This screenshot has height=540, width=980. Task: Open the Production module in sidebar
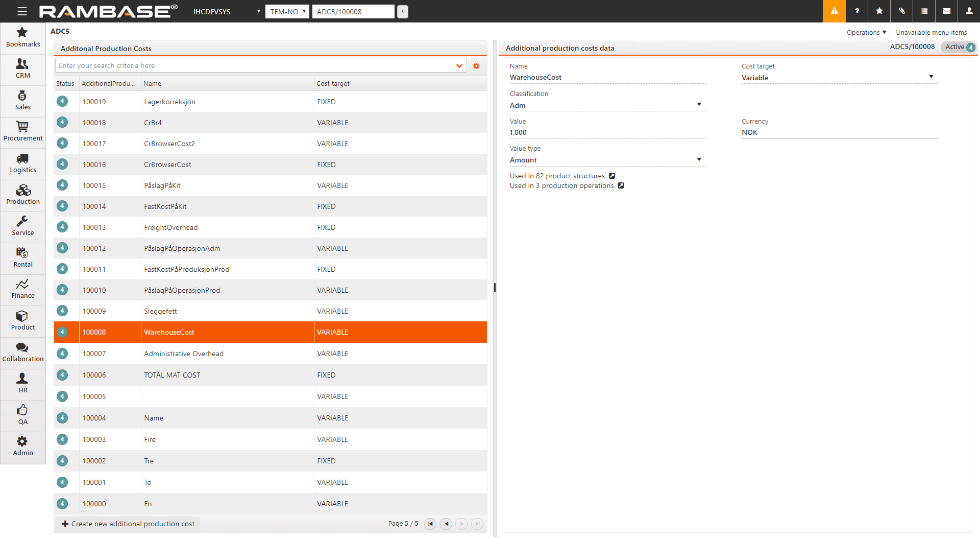point(23,195)
